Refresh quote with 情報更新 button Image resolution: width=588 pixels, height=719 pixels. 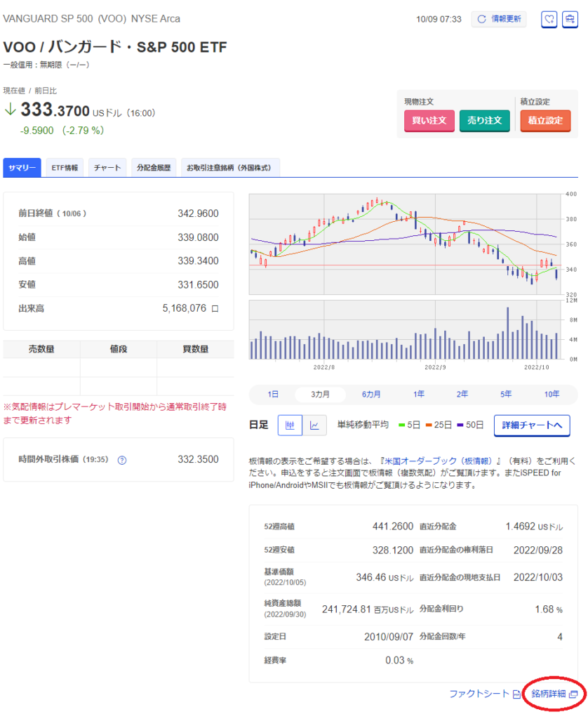[499, 19]
